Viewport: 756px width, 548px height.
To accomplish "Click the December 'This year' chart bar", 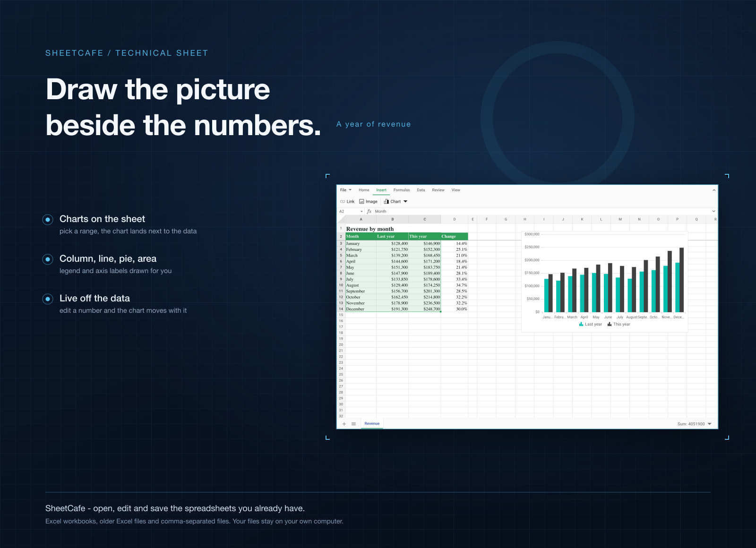I will 681,280.
